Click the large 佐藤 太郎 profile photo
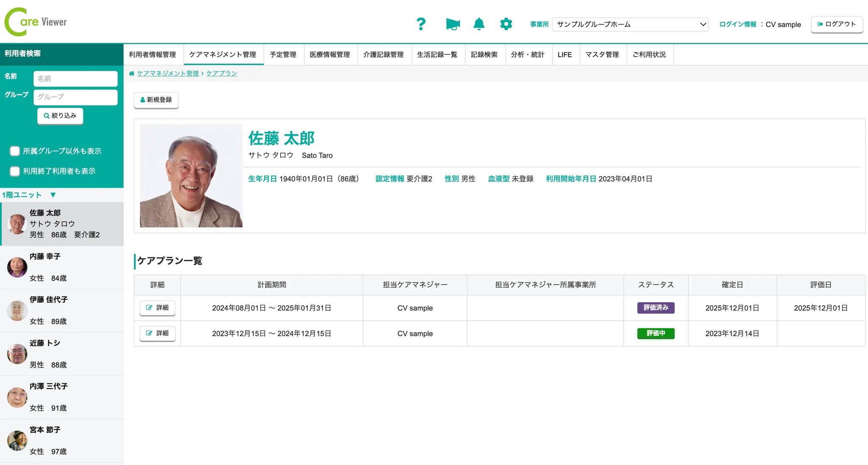 191,175
